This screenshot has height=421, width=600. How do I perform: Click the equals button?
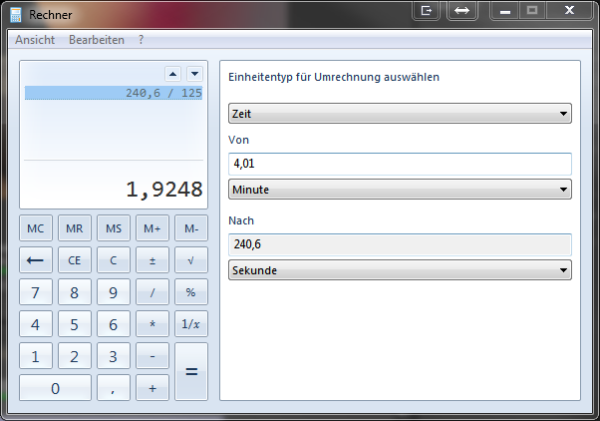[191, 371]
